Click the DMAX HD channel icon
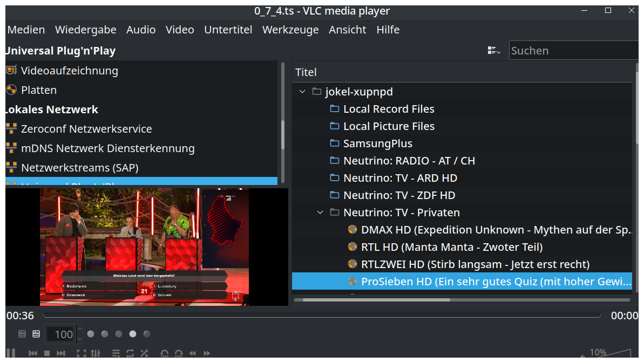The height and width of the screenshot is (363, 644). [x=352, y=230]
